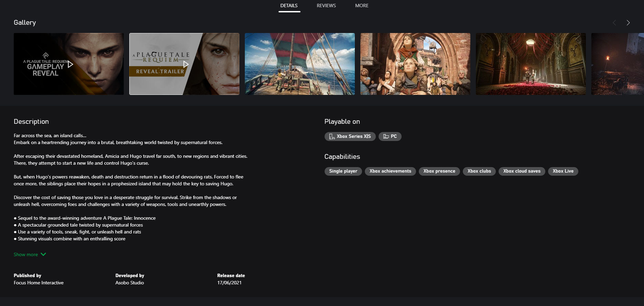Click bullet 'A spectacular grounded tale'
Viewport: 644px width, 306px height.
pos(78,225)
